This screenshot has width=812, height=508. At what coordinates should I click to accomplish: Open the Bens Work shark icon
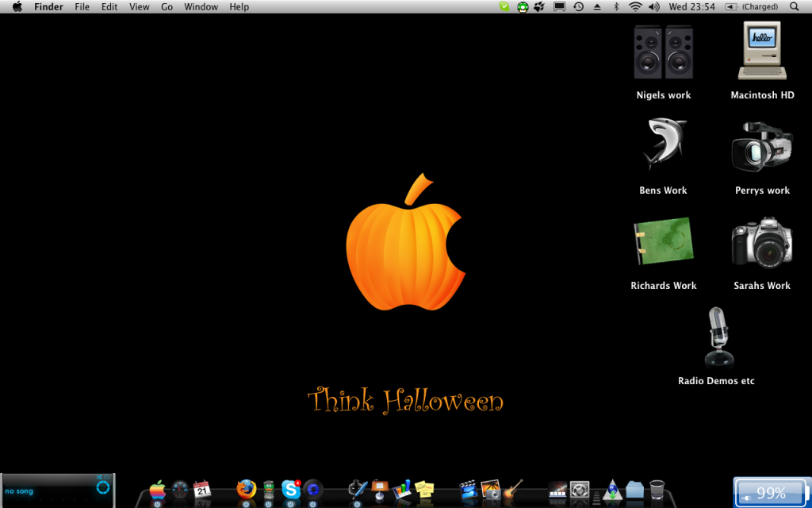point(664,144)
